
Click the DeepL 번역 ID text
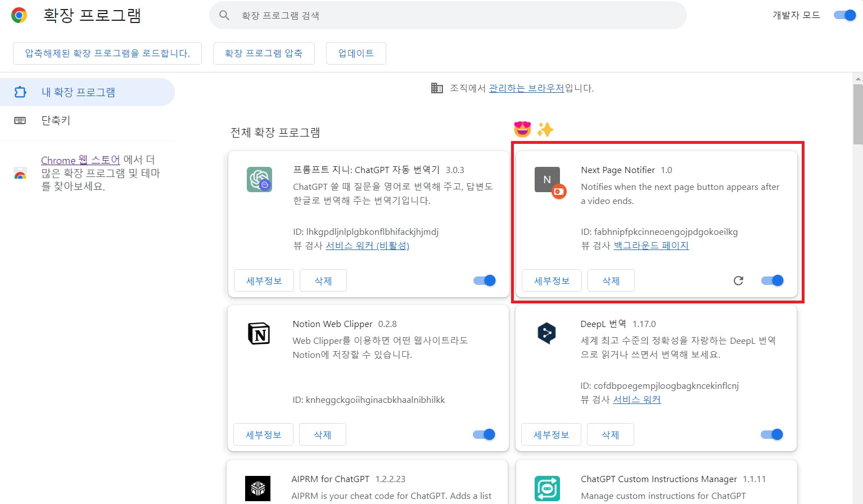pos(659,386)
